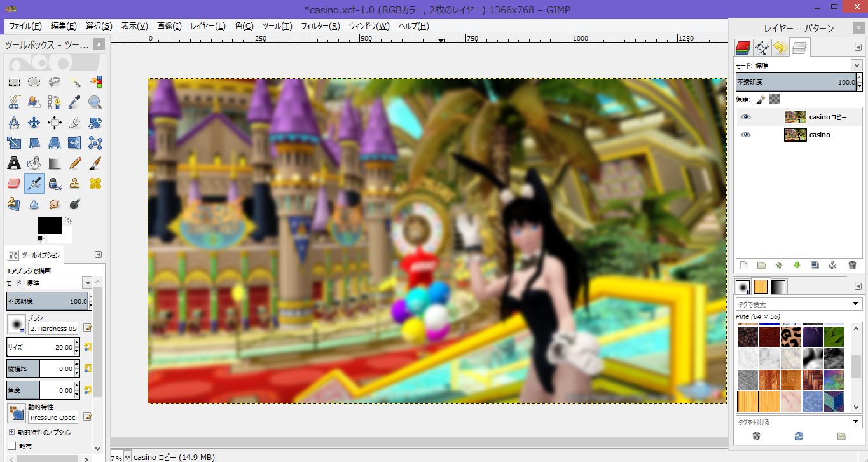Select the Rotate tool
Screen dimensions: 868x462
click(95, 122)
